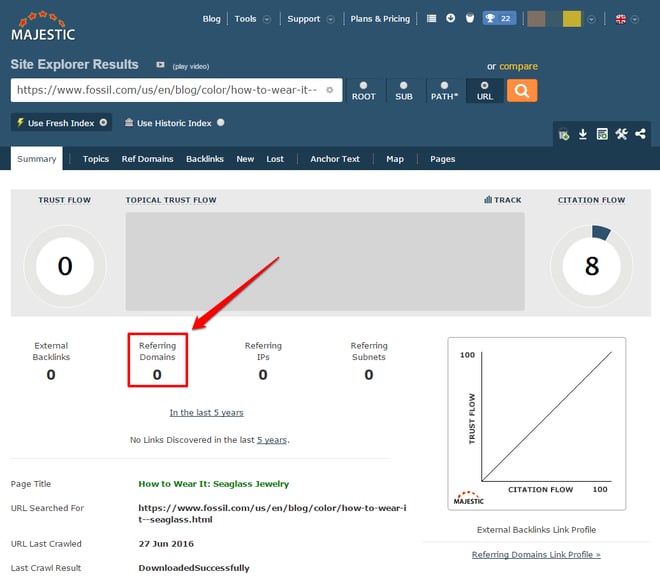The width and height of the screenshot is (660, 576).
Task: Enable the Use Fresh Index radio
Action: point(103,123)
